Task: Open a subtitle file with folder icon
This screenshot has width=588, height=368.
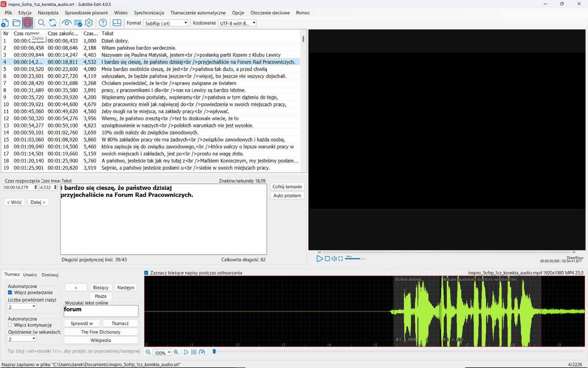Action: click(16, 23)
